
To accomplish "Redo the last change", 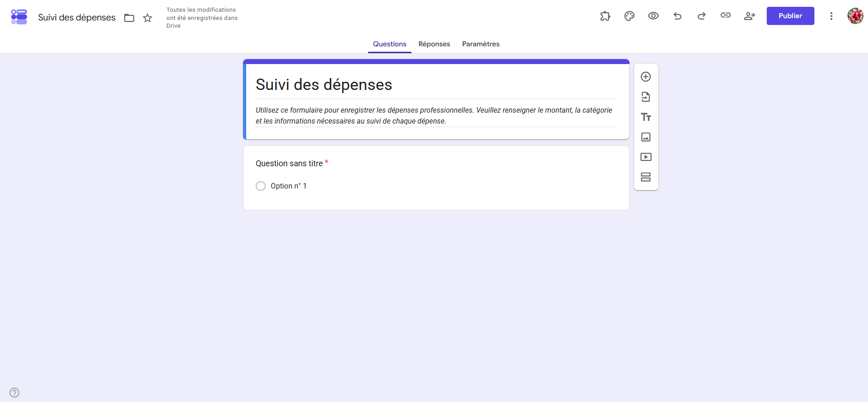I will 701,16.
